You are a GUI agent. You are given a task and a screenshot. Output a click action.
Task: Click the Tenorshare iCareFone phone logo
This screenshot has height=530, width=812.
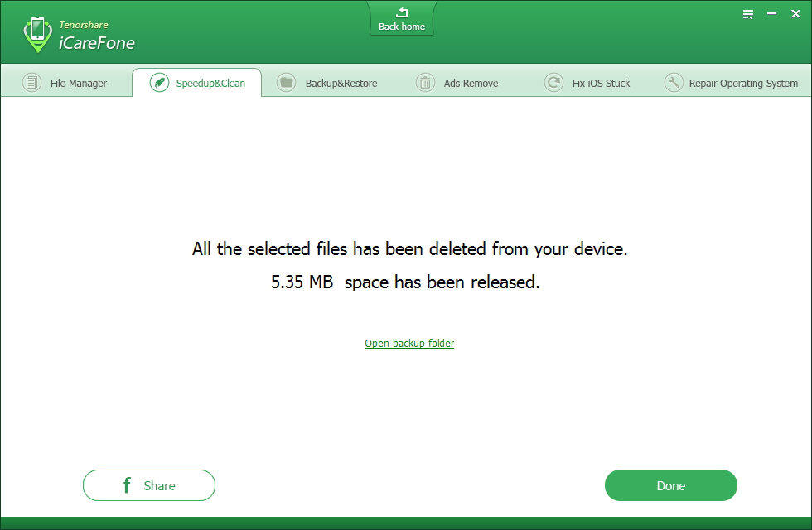pos(38,35)
